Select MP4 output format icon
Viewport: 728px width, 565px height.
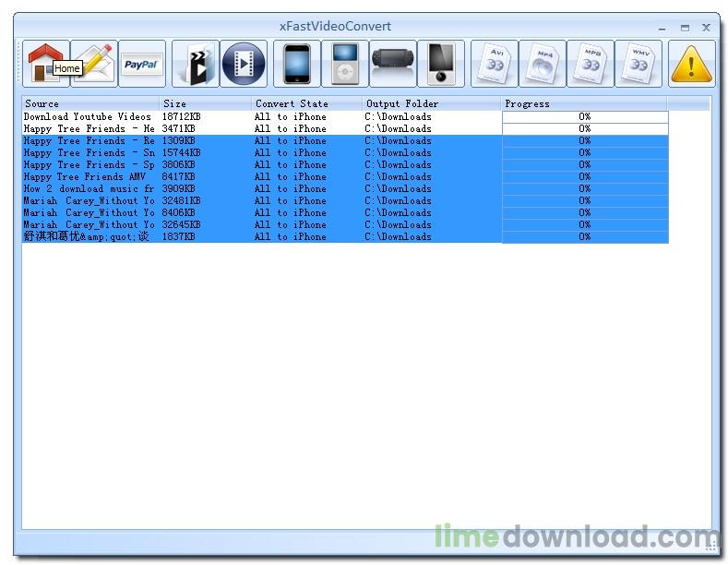(x=543, y=64)
